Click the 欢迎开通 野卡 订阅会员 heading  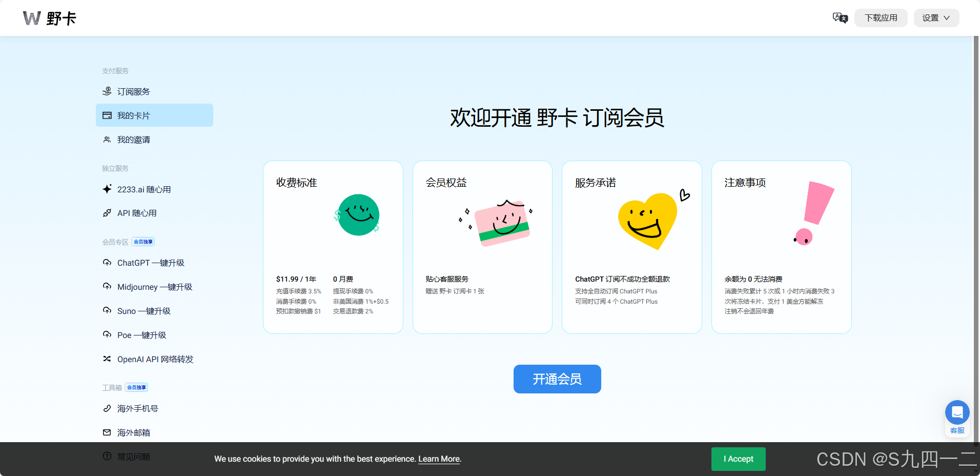point(557,118)
